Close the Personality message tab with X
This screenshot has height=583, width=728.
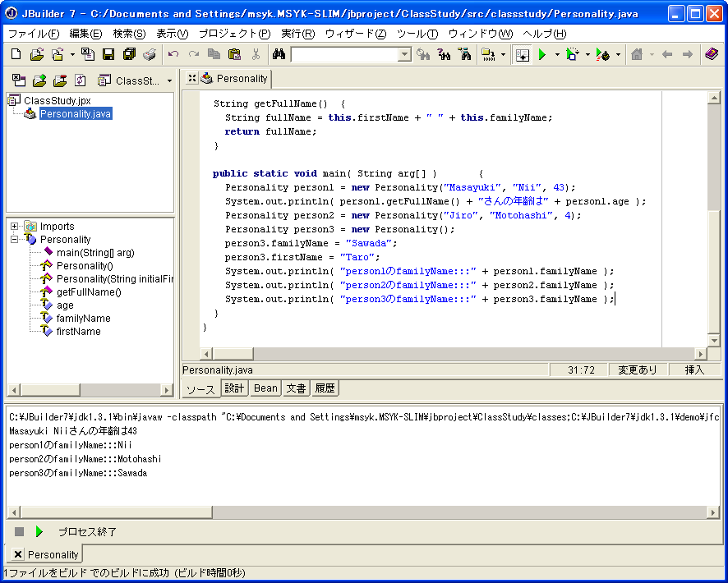coord(18,555)
